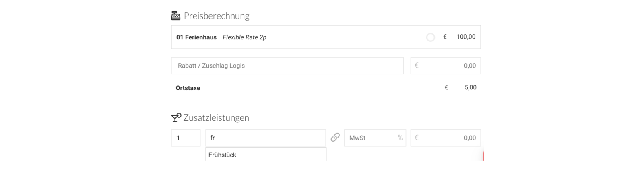Click the 01 Ferienhaus room label
644x169 pixels.
[x=196, y=37]
